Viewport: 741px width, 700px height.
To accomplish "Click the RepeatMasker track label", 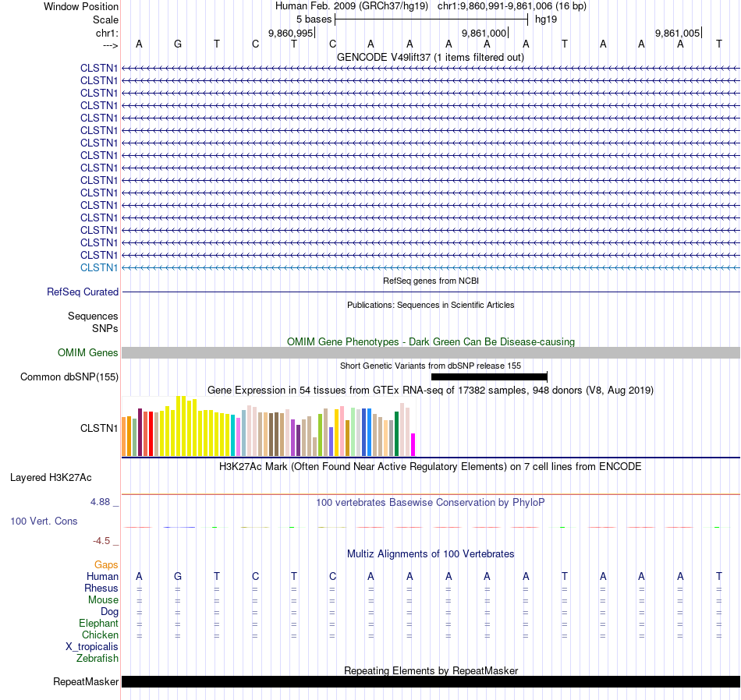I will 86,681.
